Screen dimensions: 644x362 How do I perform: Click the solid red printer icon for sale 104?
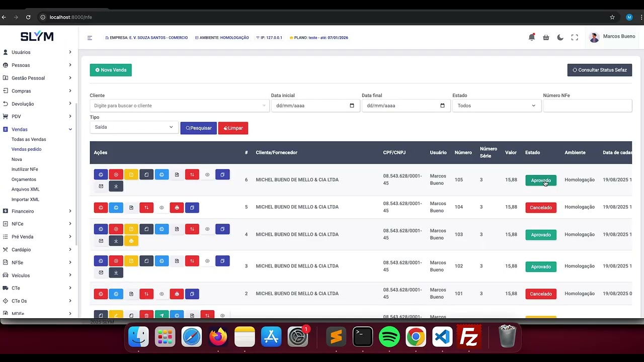[177, 207]
